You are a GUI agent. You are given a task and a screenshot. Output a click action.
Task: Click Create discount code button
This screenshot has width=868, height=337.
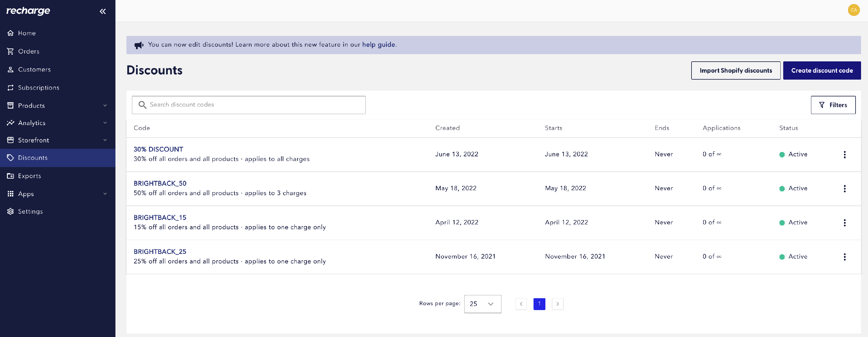coord(821,71)
